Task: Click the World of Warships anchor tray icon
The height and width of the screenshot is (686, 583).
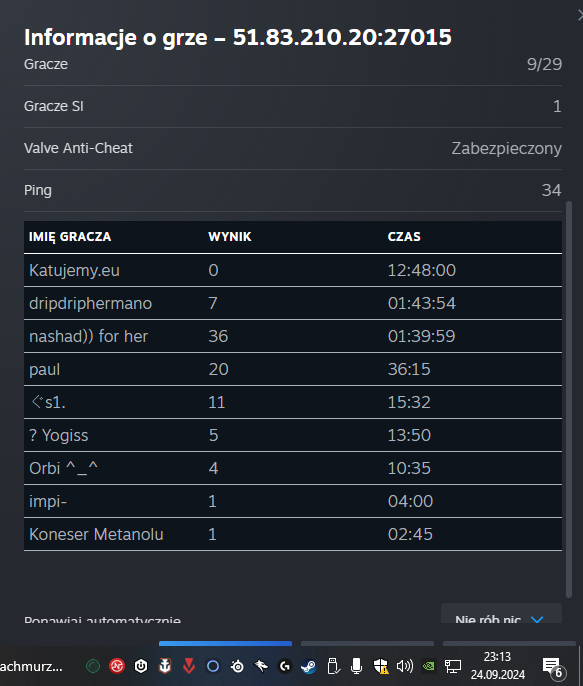Action: pyautogui.click(x=165, y=666)
